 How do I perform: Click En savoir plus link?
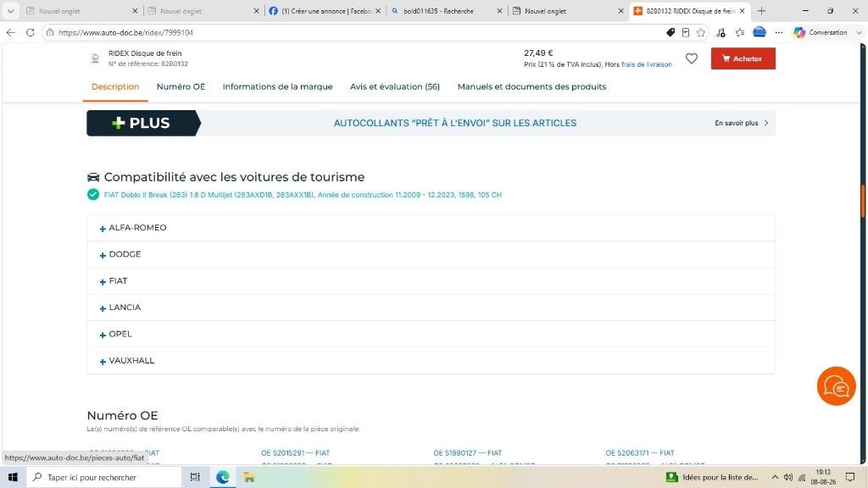coord(741,123)
